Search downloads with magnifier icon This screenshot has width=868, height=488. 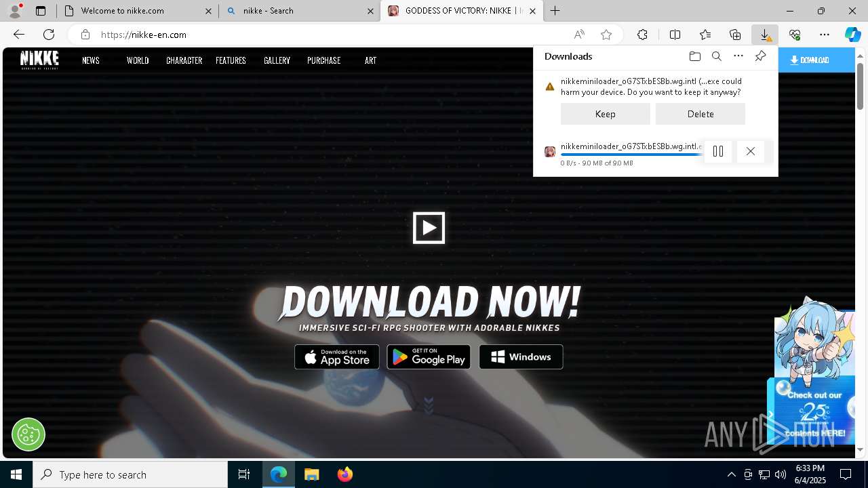click(x=716, y=56)
